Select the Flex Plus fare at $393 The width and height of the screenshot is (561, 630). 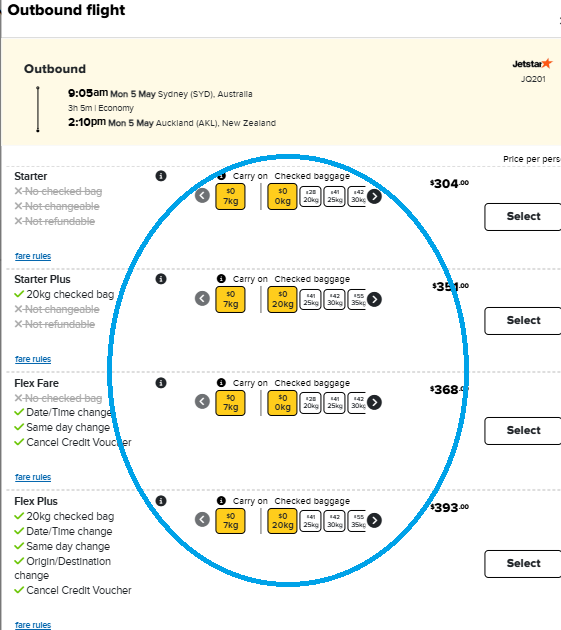click(523, 564)
